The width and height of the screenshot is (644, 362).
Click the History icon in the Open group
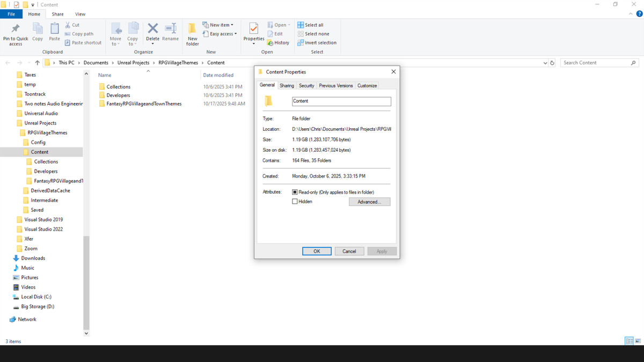coord(270,43)
